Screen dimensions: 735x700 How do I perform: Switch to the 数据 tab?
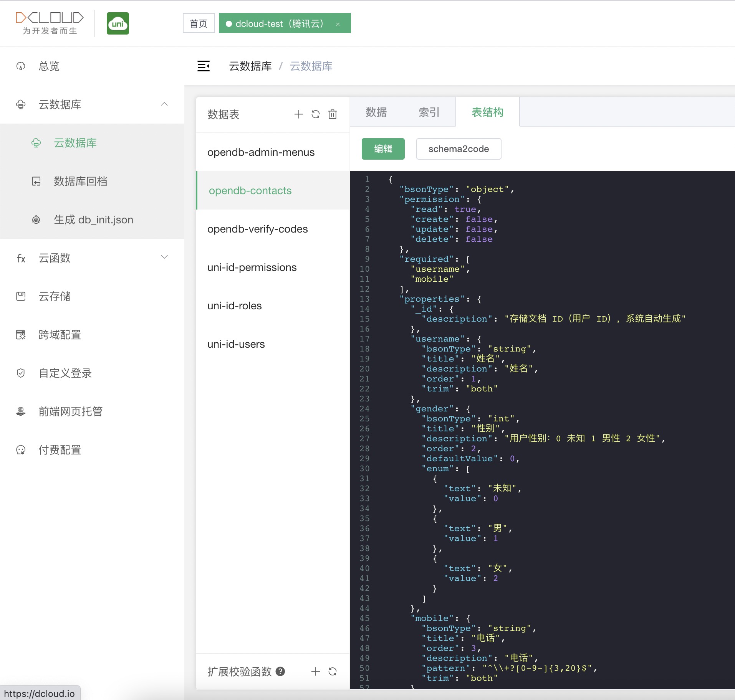(376, 112)
